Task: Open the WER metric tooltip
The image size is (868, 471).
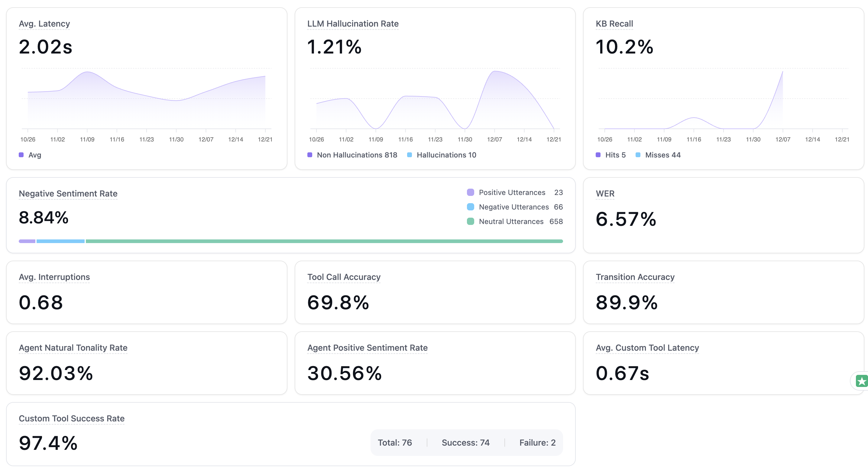Action: [x=604, y=193]
